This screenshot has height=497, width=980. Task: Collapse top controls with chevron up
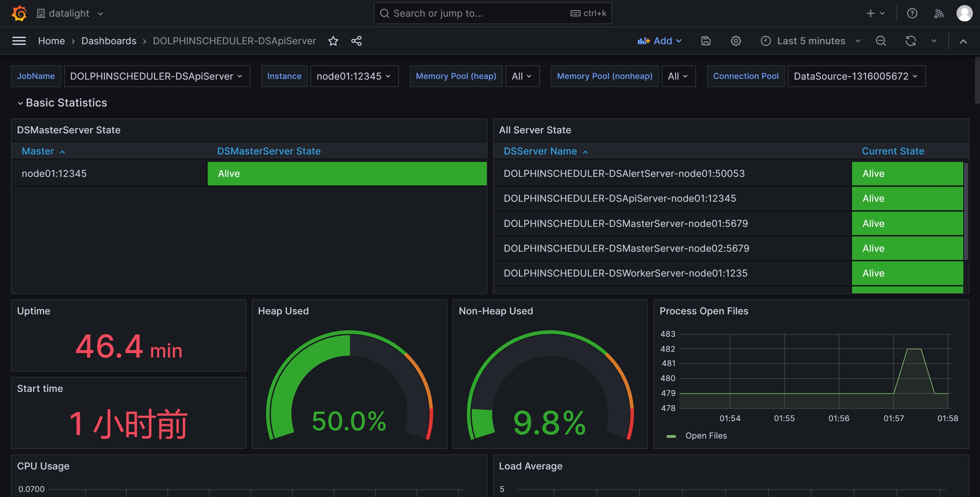pos(963,41)
